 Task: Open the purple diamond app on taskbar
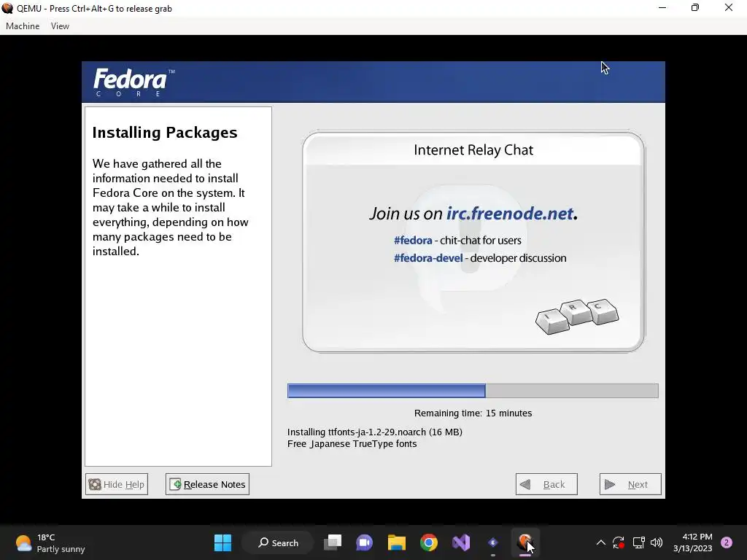point(493,542)
